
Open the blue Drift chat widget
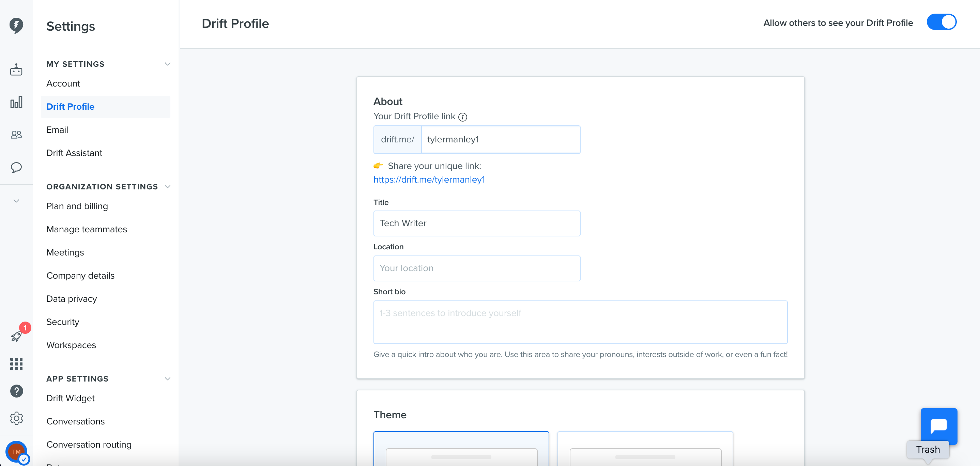click(938, 426)
